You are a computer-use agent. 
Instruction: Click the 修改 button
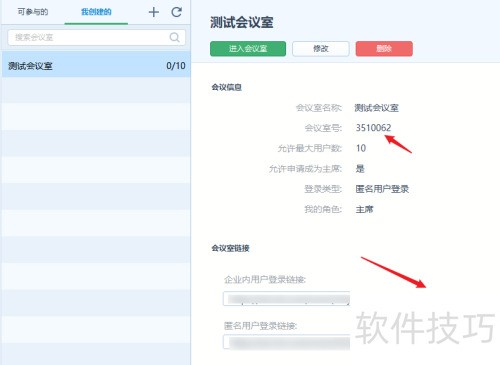(x=321, y=49)
